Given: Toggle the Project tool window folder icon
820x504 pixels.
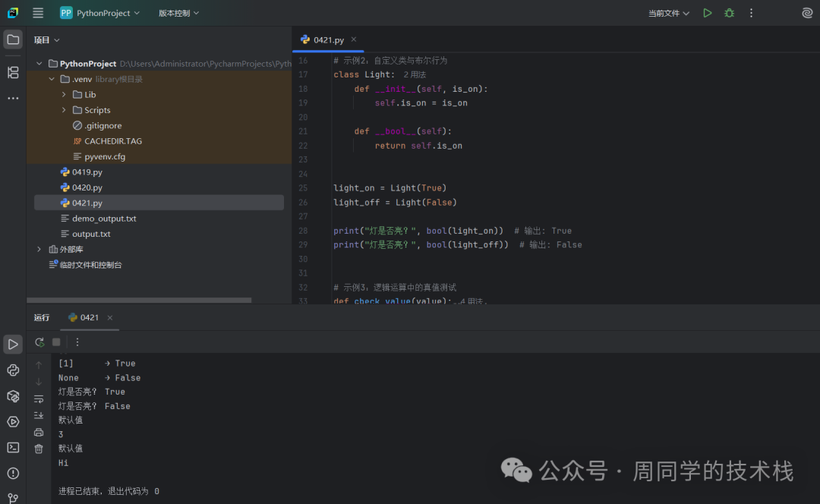Looking at the screenshot, I should point(13,39).
